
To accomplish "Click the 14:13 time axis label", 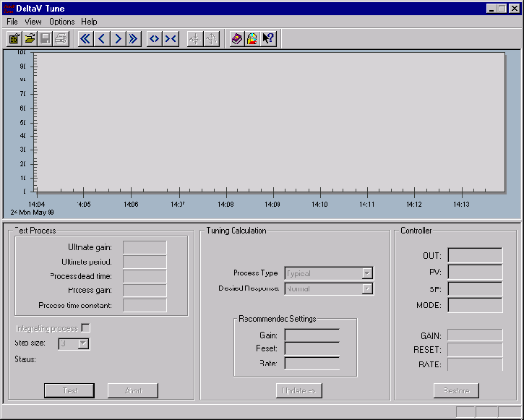I will tap(461, 204).
